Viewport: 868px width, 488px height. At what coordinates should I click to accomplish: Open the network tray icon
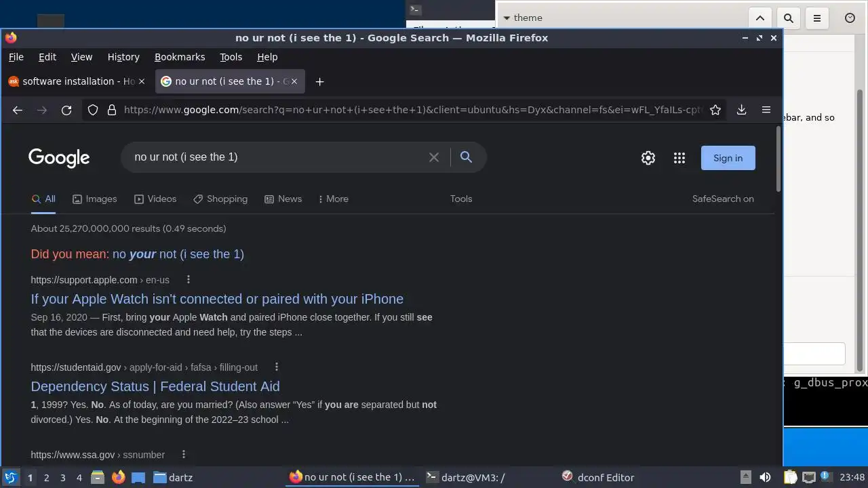click(808, 477)
